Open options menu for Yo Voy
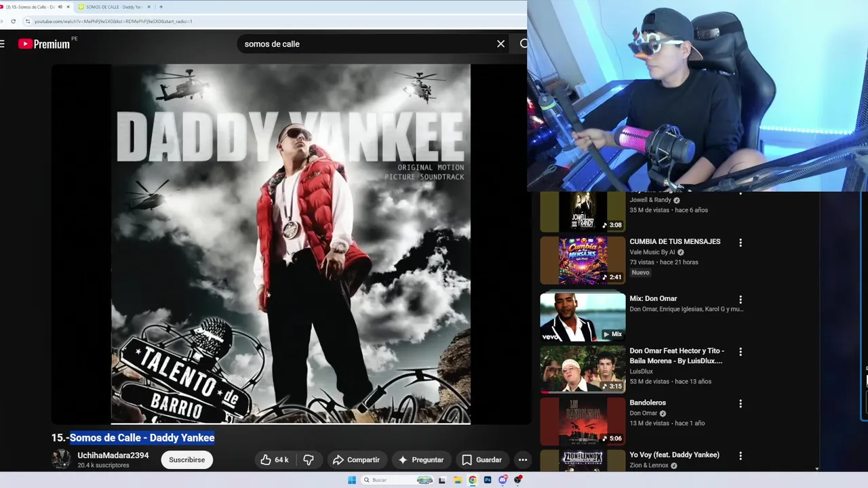The height and width of the screenshot is (488, 868). pyautogui.click(x=741, y=456)
